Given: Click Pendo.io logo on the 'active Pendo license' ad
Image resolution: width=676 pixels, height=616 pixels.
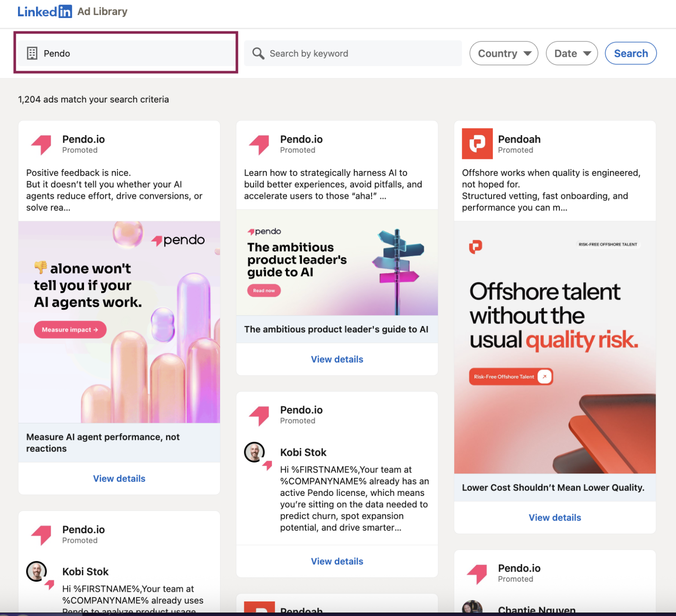Looking at the screenshot, I should [x=259, y=415].
